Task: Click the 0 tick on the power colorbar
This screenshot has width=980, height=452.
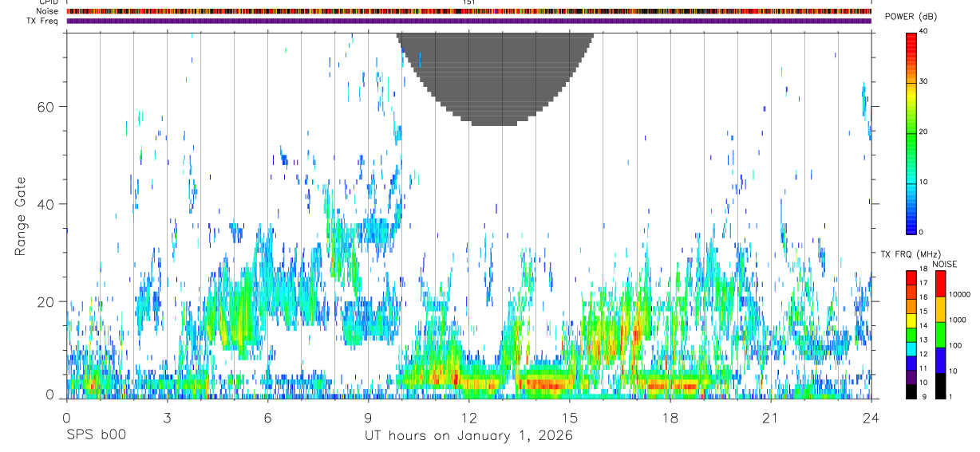Action: click(922, 232)
